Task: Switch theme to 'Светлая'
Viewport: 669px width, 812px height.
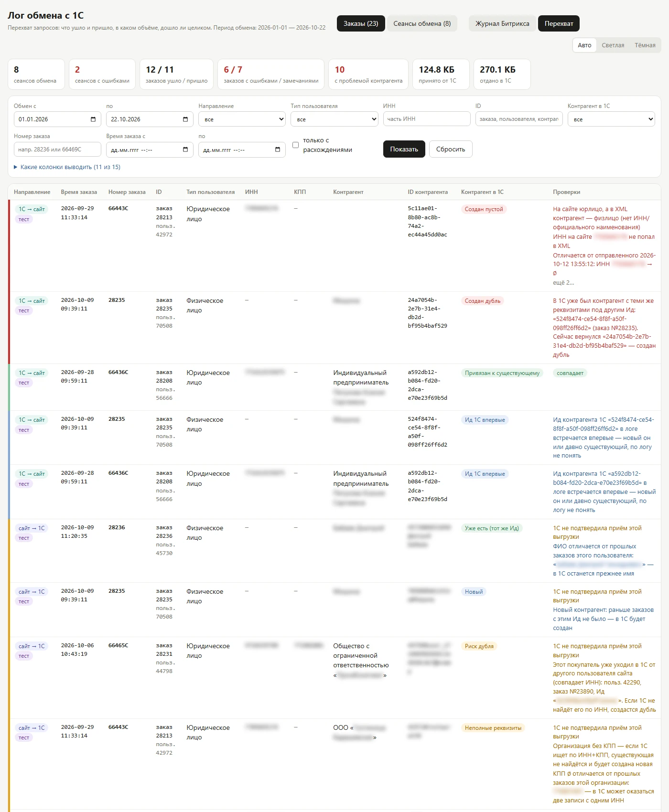Action: pyautogui.click(x=613, y=45)
